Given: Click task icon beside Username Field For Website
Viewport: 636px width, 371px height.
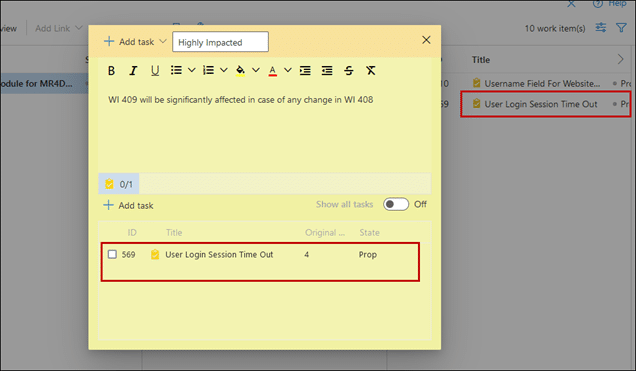Looking at the screenshot, I should click(x=477, y=83).
